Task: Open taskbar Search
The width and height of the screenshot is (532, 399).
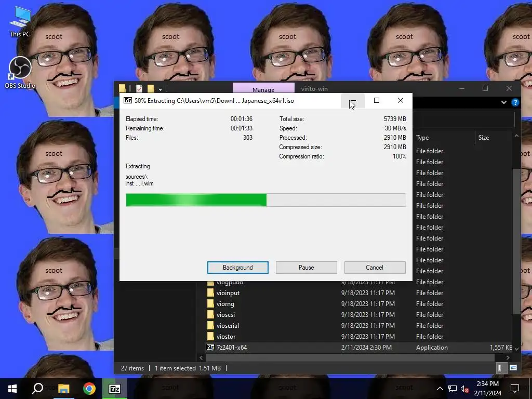Action: pos(37,389)
